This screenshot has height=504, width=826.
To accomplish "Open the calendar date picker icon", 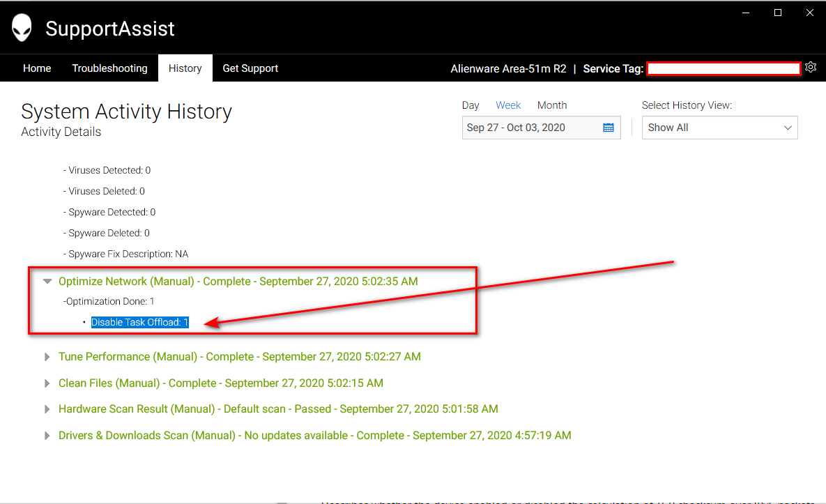I will click(609, 128).
